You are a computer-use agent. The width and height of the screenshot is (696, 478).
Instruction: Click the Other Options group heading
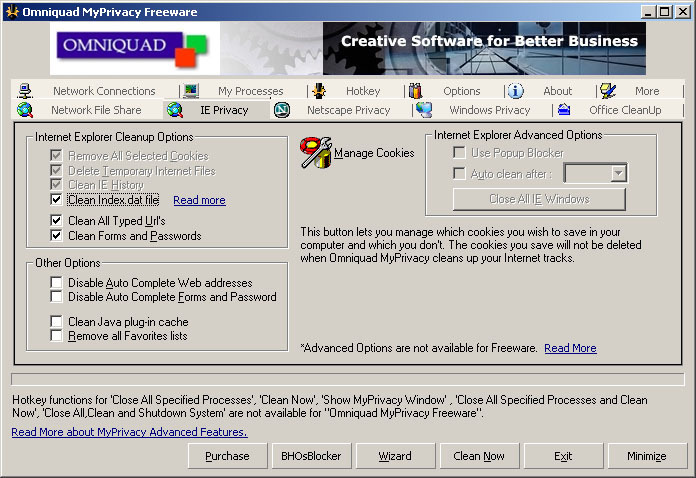tap(67, 263)
